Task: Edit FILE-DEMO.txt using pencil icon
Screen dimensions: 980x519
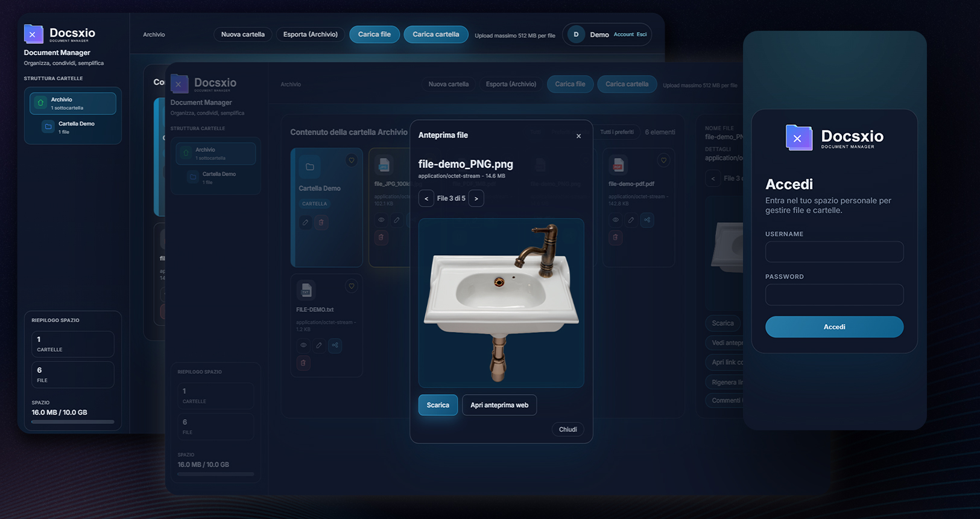Action: click(319, 345)
